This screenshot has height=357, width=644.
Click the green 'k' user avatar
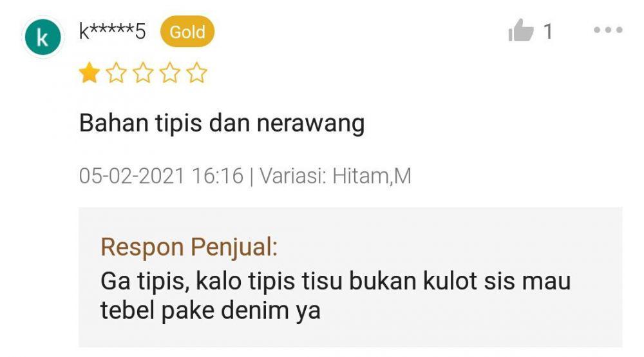click(x=43, y=37)
